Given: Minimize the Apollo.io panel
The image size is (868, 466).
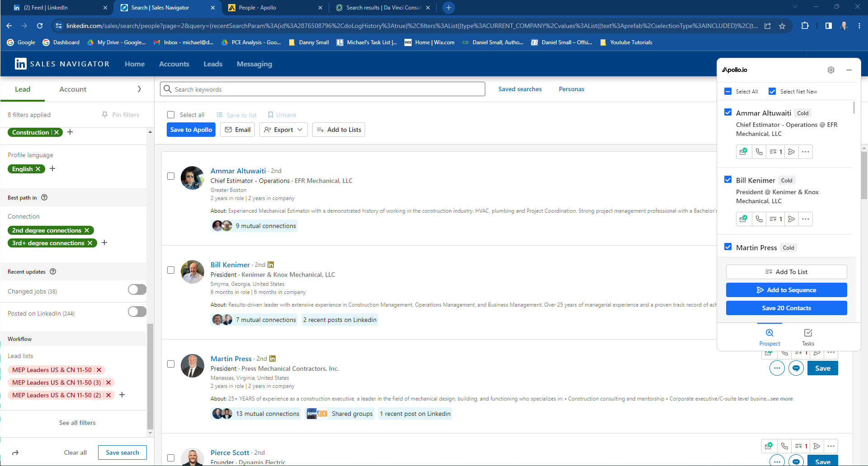Looking at the screenshot, I should 849,70.
